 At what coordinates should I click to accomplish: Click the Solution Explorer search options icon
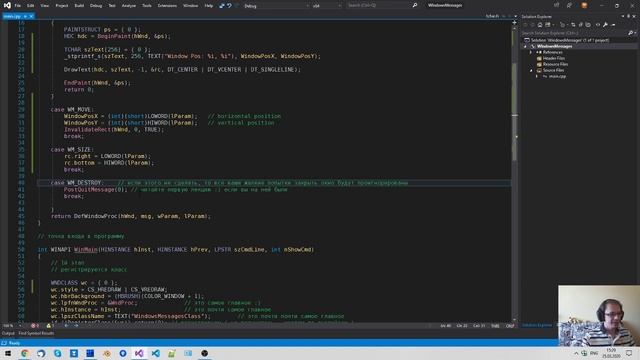coord(631,33)
